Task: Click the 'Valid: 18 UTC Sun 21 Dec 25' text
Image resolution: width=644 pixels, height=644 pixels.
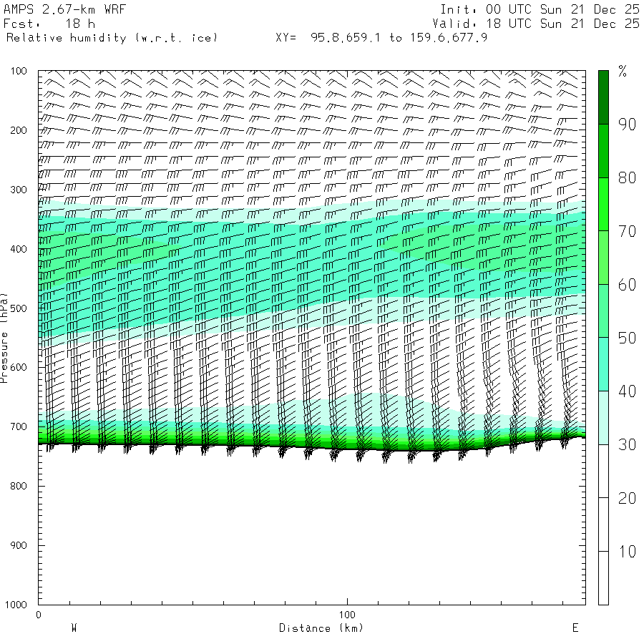Action: tap(536, 24)
